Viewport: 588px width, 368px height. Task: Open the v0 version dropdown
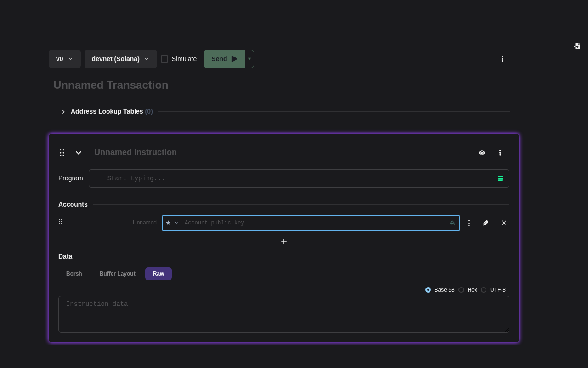(64, 59)
